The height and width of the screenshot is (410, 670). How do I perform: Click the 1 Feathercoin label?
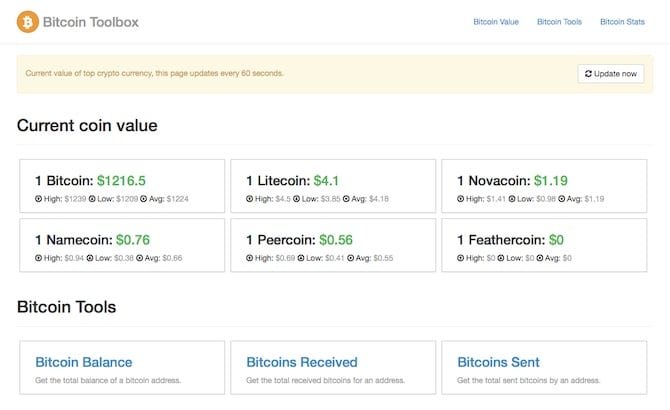tap(501, 240)
